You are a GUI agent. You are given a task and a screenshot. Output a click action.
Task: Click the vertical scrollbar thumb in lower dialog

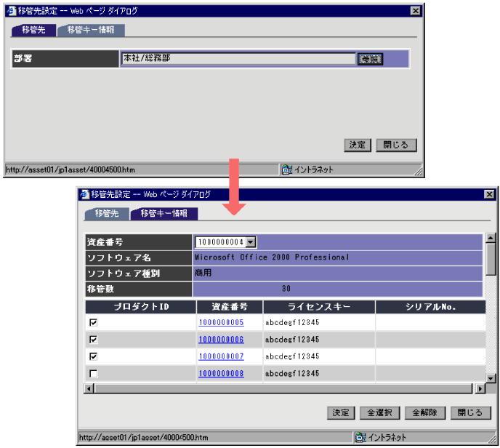[491, 258]
